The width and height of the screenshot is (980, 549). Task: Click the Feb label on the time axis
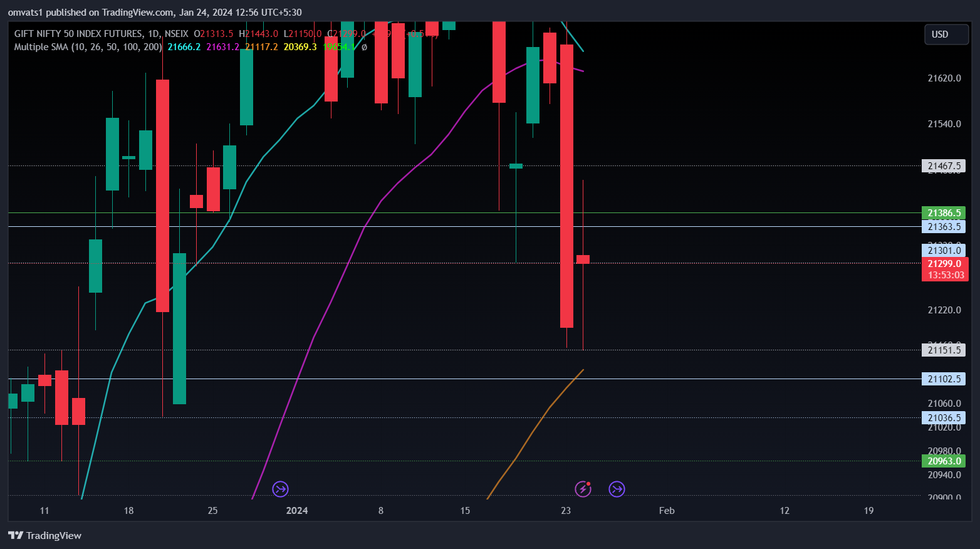coord(667,511)
